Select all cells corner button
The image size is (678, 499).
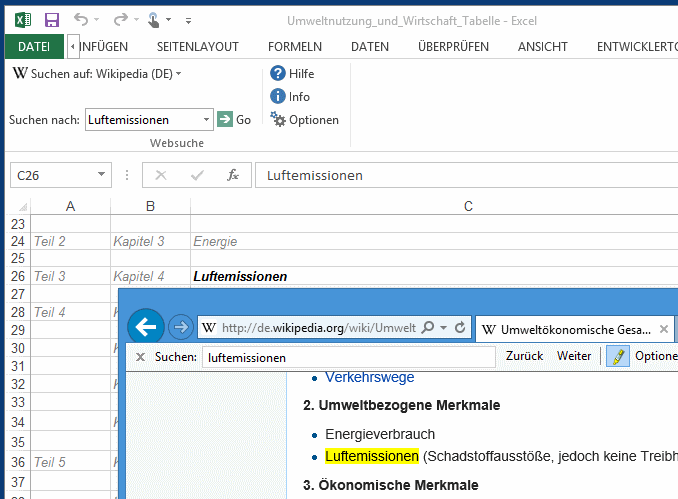[x=19, y=207]
